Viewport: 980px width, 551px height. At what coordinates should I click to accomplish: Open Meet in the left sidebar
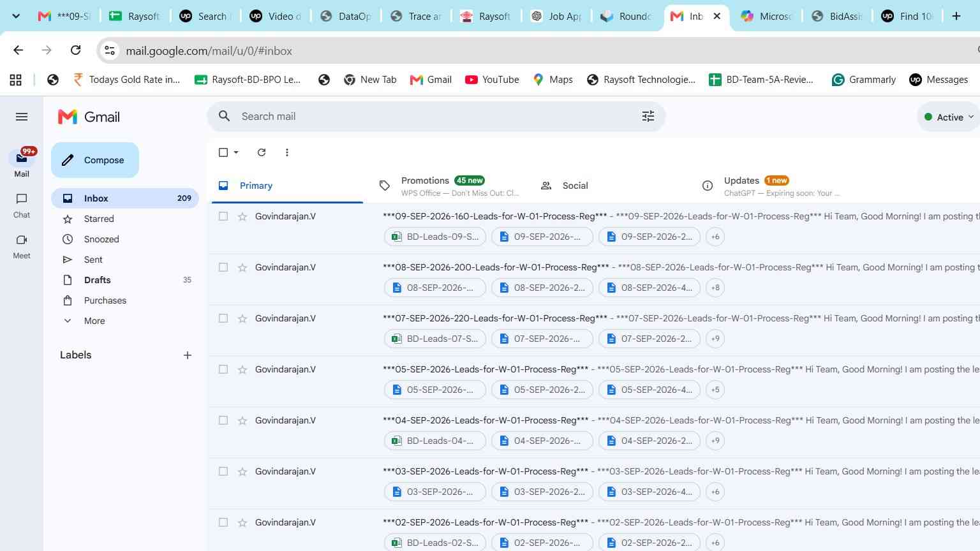tap(22, 246)
